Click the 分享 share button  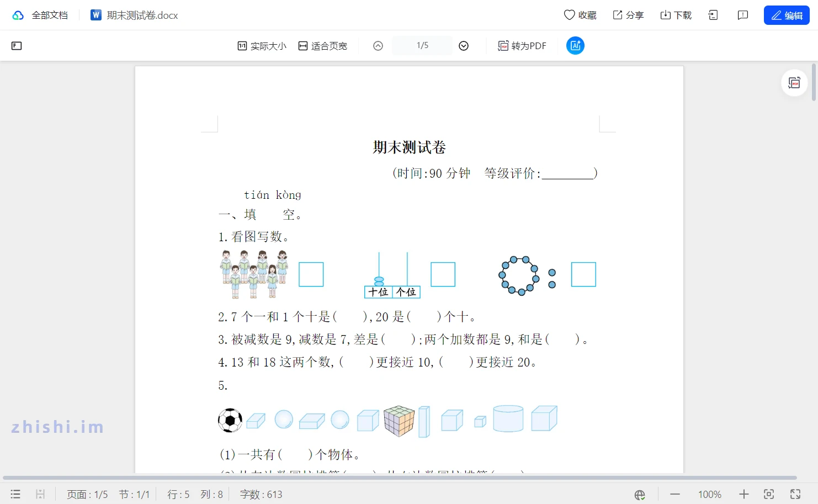pos(628,15)
